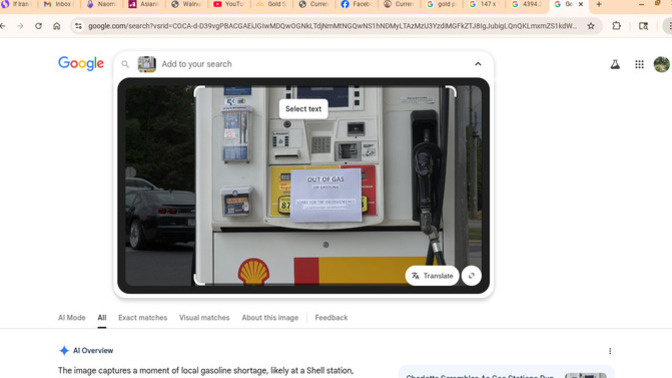
Task: Minimize the browser window
Action: [641, 4]
